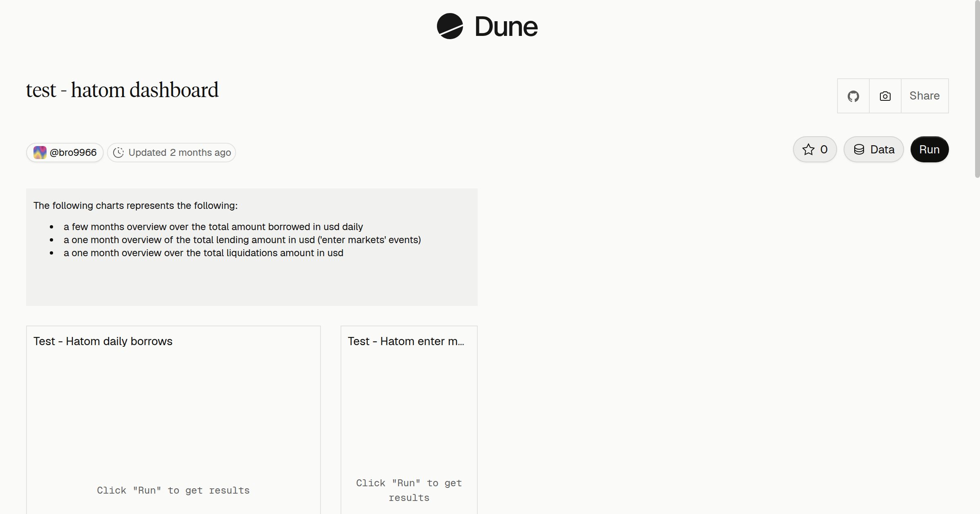Select the total liquidations amount bullet text

pyautogui.click(x=203, y=253)
